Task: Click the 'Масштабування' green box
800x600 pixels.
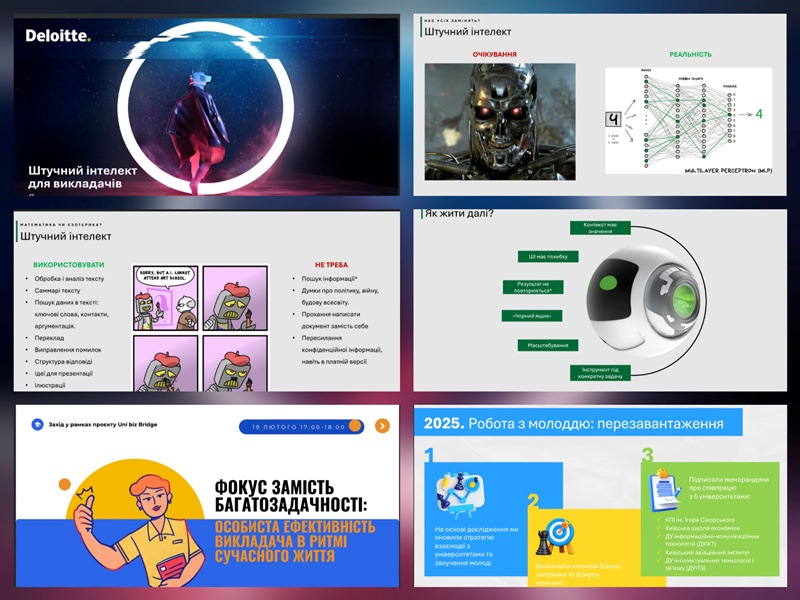Action: pos(548,345)
